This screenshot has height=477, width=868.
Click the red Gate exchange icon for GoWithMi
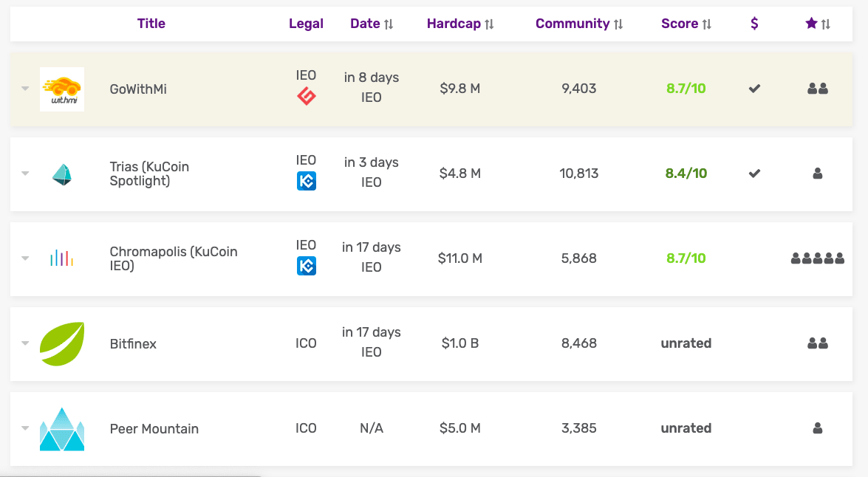click(x=306, y=96)
